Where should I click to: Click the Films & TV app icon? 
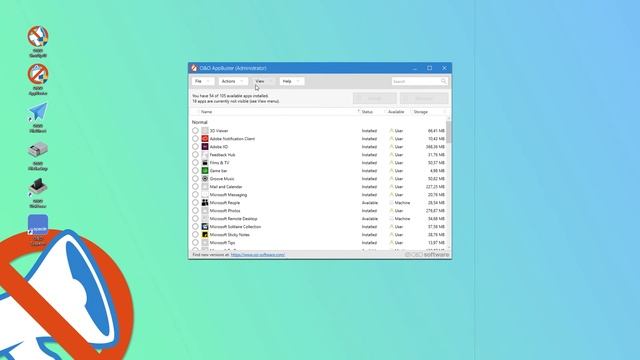pyautogui.click(x=205, y=162)
